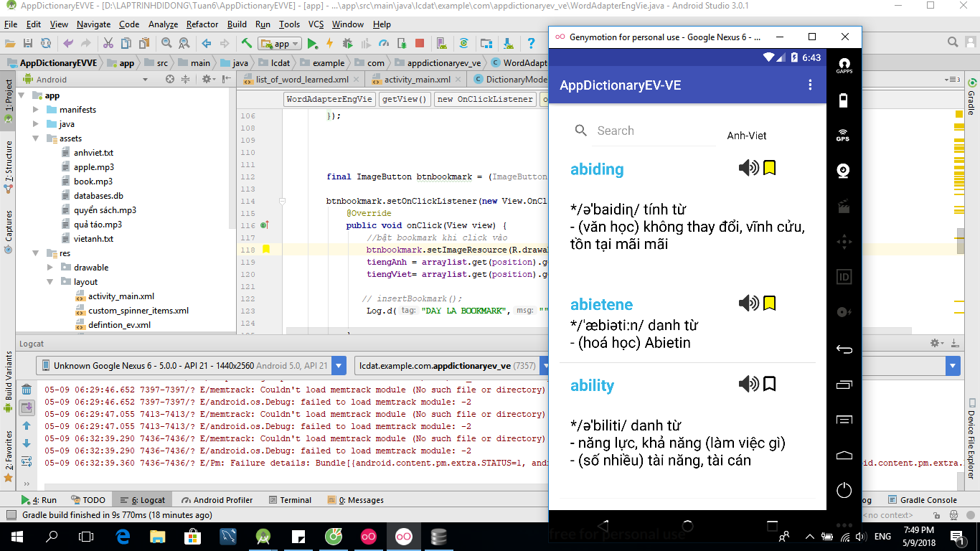Remove the bookmark from abietene
The width and height of the screenshot is (980, 551).
click(769, 303)
